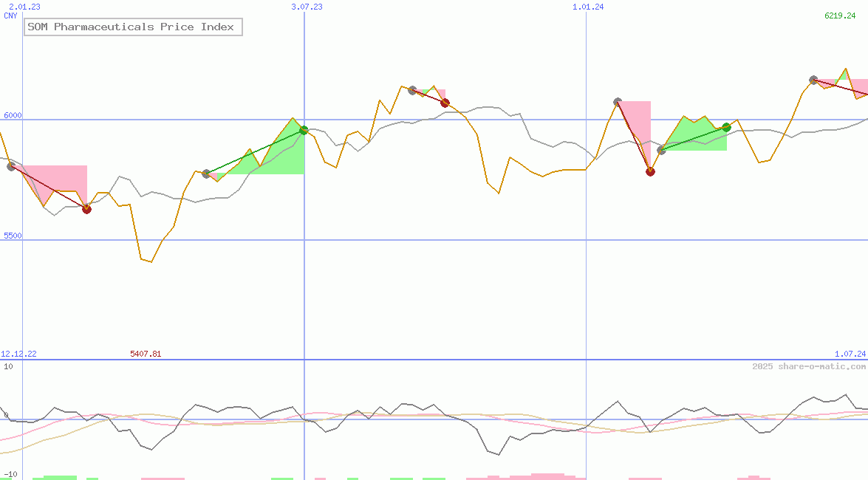Image resolution: width=868 pixels, height=480 pixels.
Task: Select the gray dot at the top-right trend start
Action: (813, 79)
